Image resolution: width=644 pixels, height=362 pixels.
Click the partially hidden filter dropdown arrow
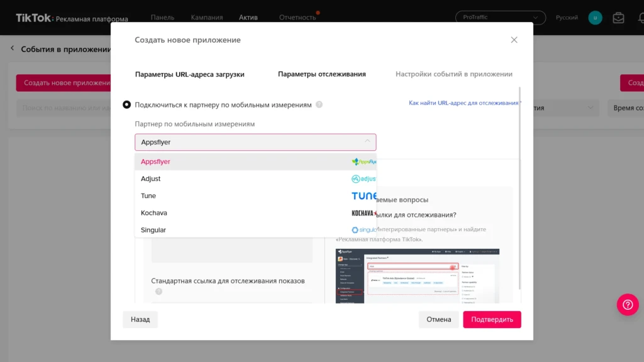pyautogui.click(x=590, y=108)
